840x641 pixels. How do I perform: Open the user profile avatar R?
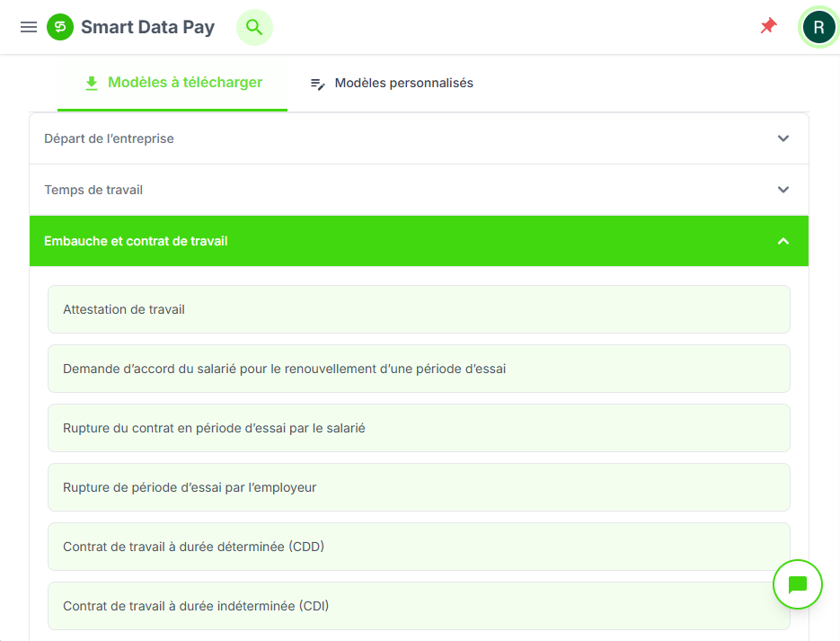tap(818, 27)
